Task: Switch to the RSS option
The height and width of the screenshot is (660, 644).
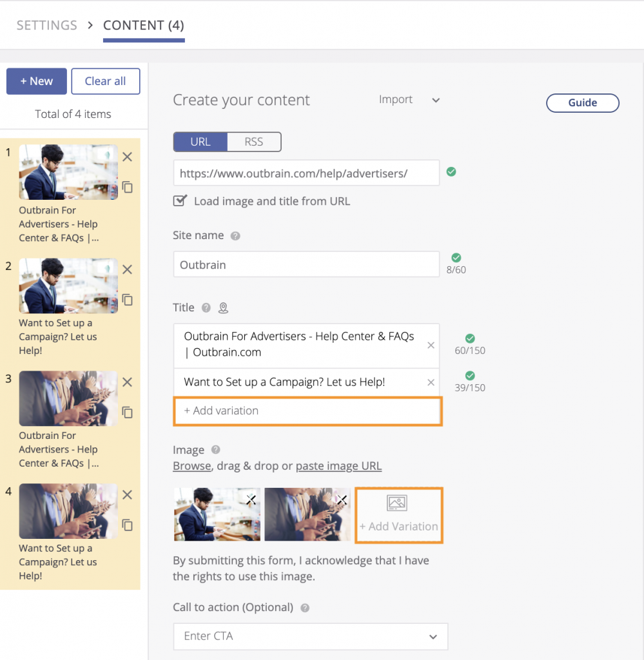Action: [254, 142]
